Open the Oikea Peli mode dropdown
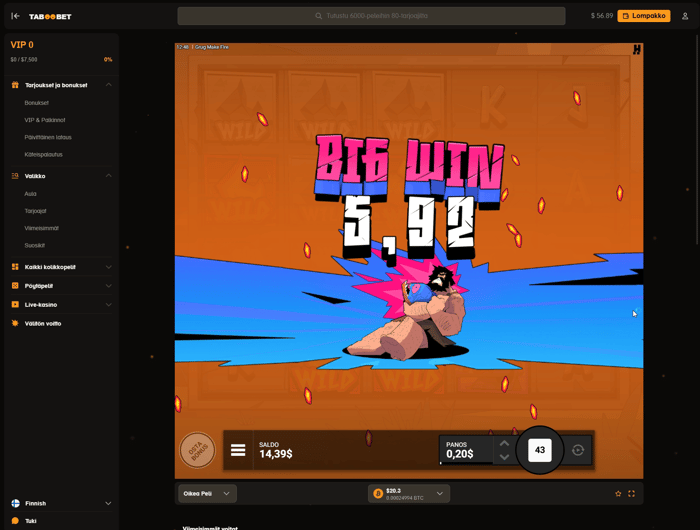Image resolution: width=700 pixels, height=530 pixels. tap(207, 493)
